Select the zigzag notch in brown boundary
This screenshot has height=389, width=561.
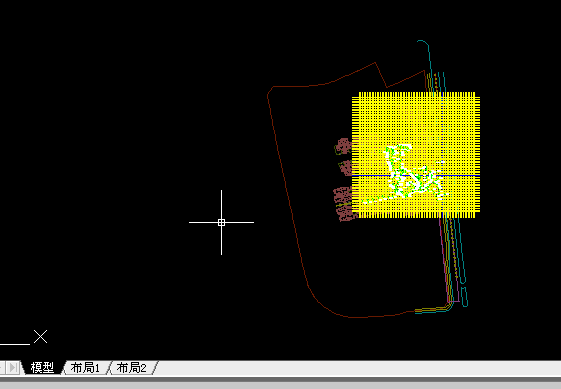tap(381, 74)
